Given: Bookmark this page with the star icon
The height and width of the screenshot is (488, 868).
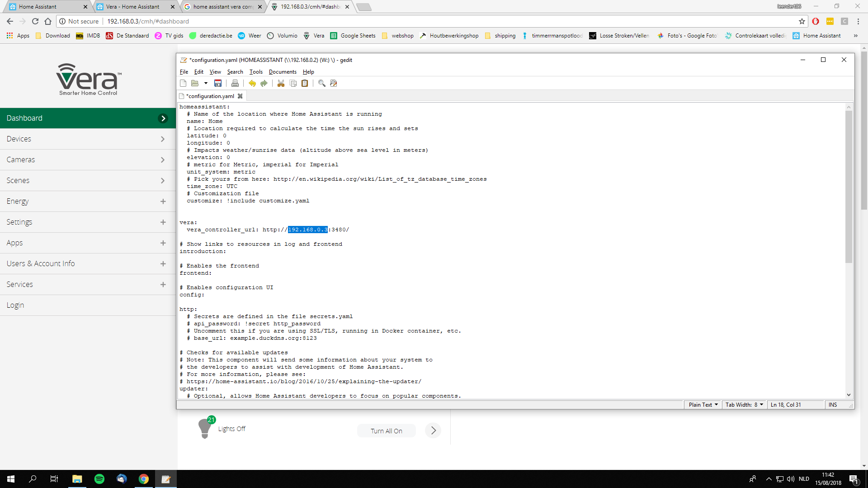Looking at the screenshot, I should (802, 21).
